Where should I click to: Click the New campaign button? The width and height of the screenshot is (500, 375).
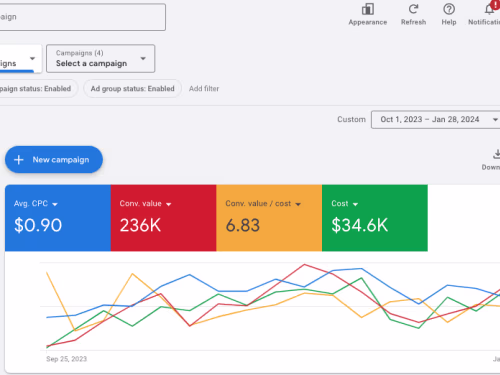tap(54, 160)
